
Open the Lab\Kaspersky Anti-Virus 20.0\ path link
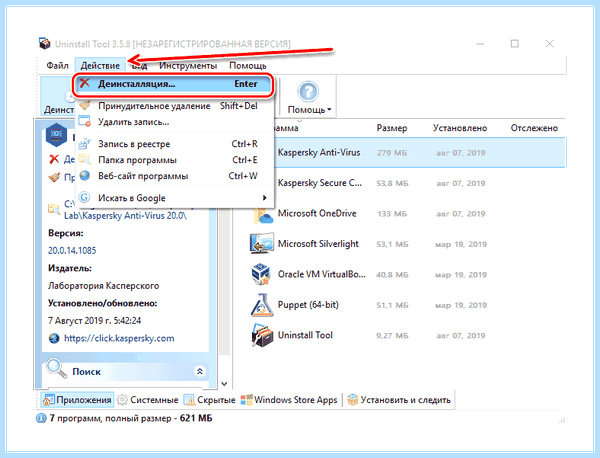[125, 216]
